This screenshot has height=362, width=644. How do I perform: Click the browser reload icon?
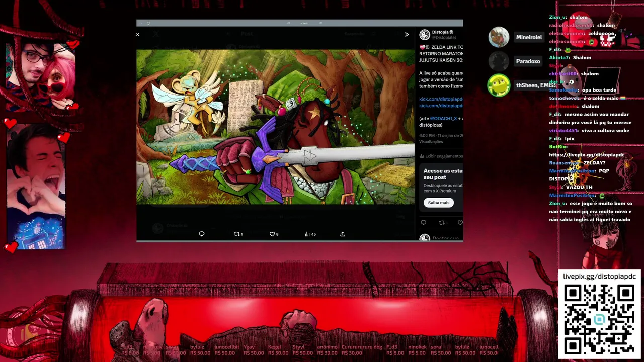click(x=148, y=23)
